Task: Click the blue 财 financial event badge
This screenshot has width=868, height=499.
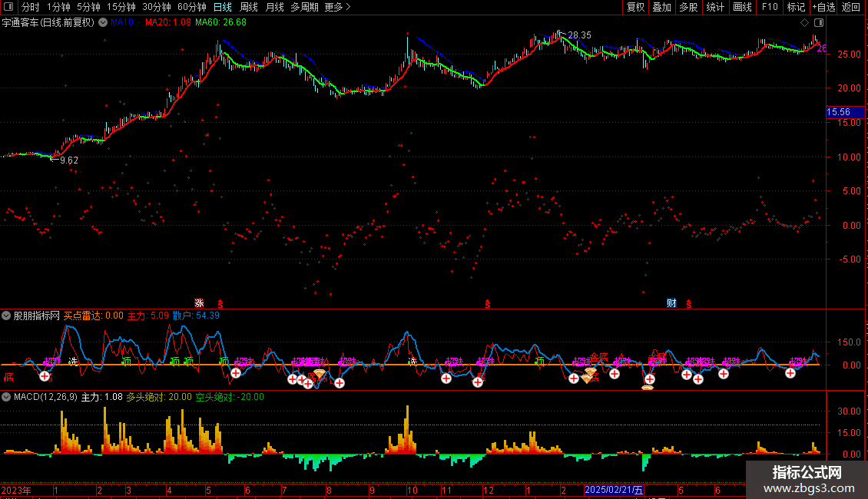Action: coord(671,302)
